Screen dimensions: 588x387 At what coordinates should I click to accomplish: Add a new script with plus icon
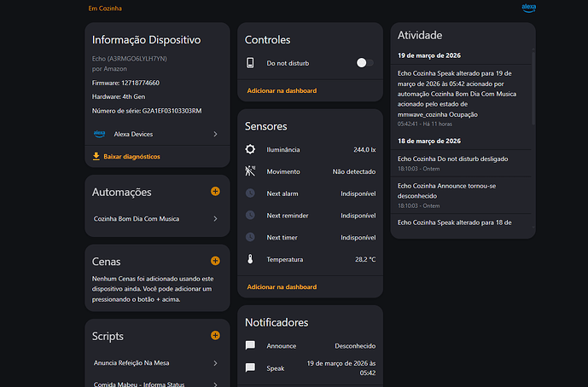pyautogui.click(x=215, y=335)
